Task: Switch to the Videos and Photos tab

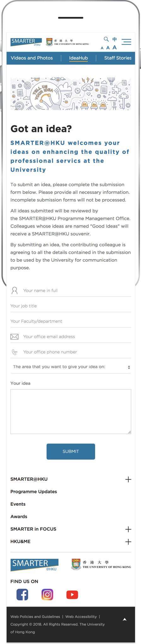Action: pyautogui.click(x=32, y=58)
